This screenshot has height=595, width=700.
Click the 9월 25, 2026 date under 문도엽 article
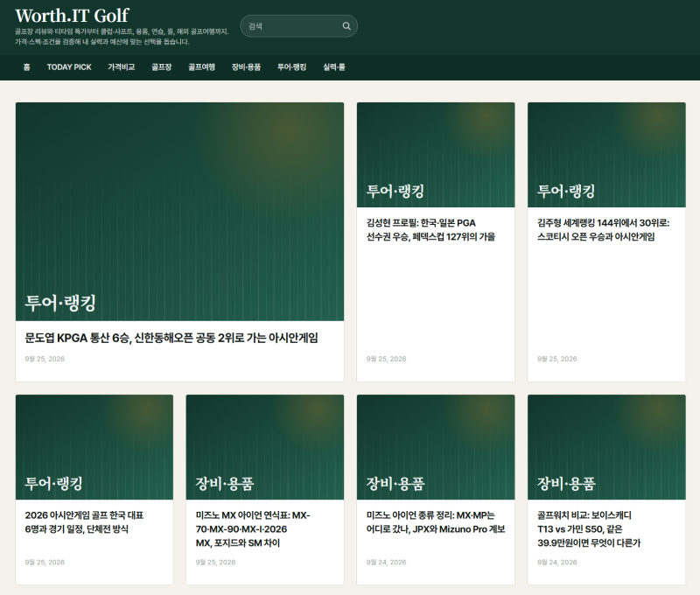pyautogui.click(x=45, y=359)
